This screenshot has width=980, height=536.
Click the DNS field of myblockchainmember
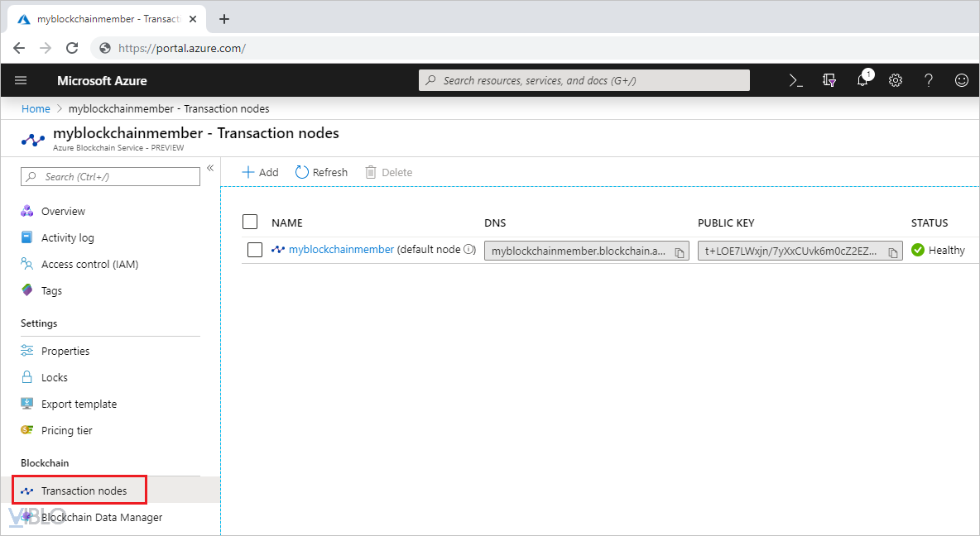tap(586, 251)
